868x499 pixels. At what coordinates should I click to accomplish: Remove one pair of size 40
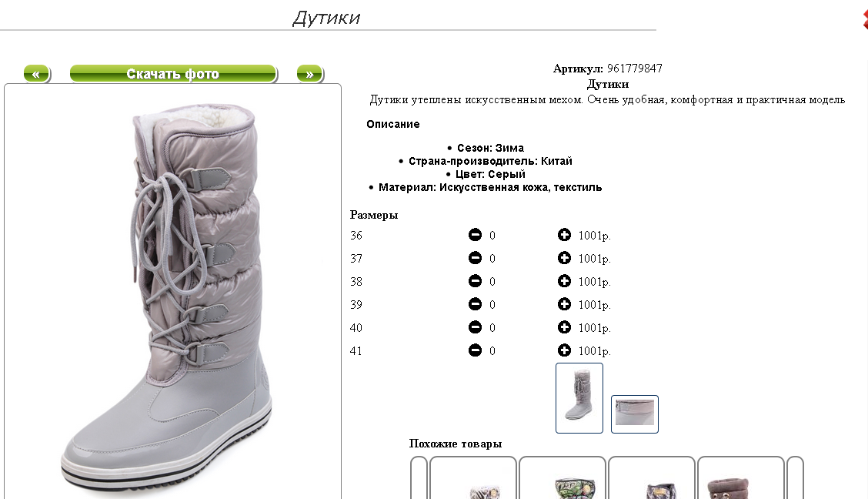click(x=475, y=327)
